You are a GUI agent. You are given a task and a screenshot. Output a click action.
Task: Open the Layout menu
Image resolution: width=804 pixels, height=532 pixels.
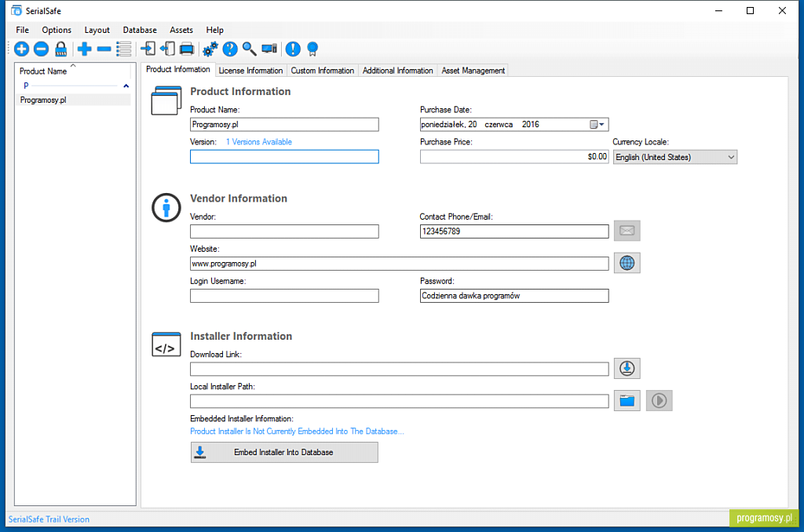97,30
